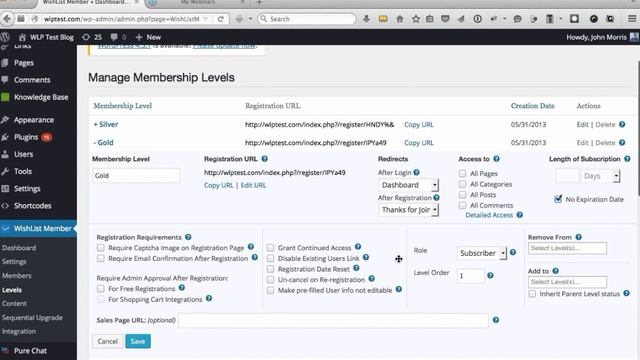Click the page vertical scrollbar
The image size is (640, 360).
pos(638,127)
